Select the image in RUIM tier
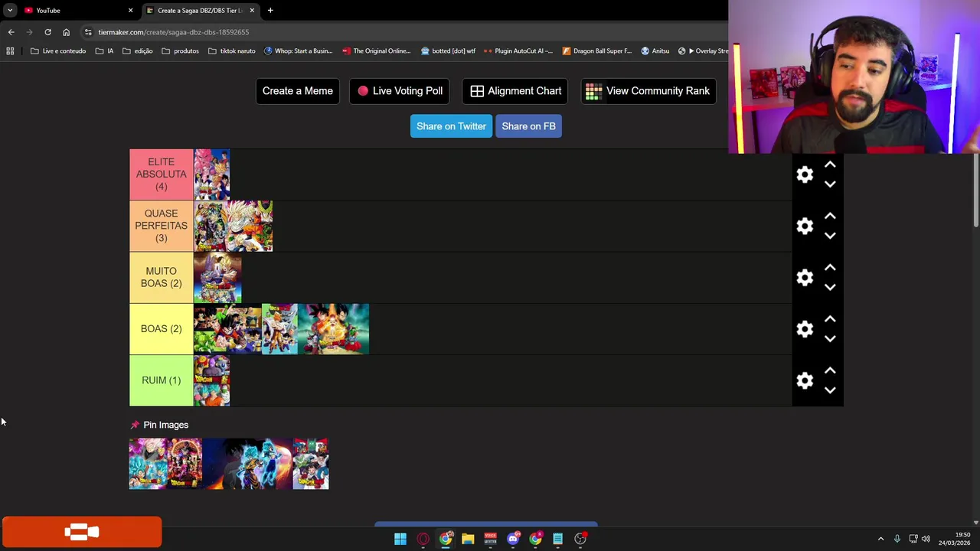This screenshot has width=980, height=551. click(x=212, y=380)
